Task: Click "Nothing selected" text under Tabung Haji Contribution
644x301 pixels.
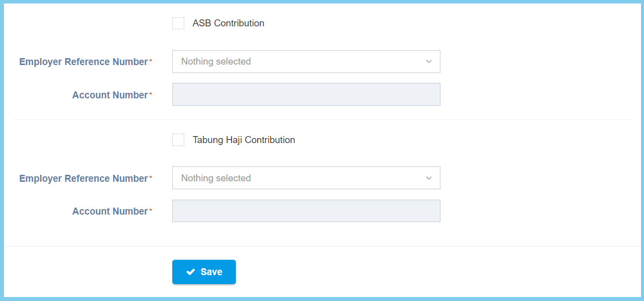Action: pyautogui.click(x=216, y=178)
